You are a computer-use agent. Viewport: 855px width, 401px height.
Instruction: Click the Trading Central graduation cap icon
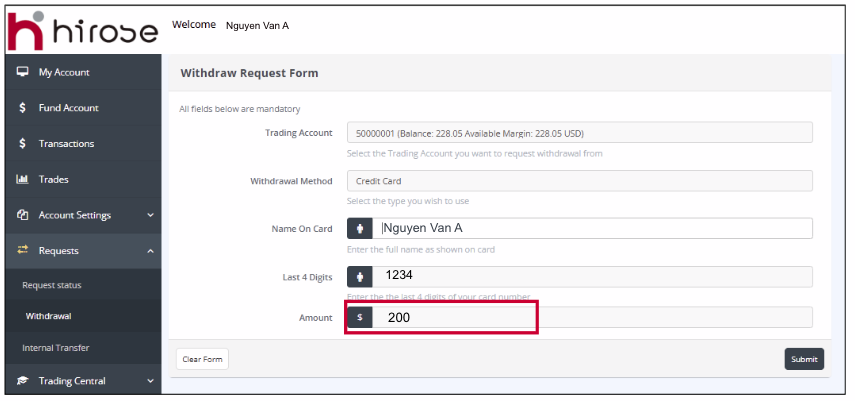[x=22, y=381]
